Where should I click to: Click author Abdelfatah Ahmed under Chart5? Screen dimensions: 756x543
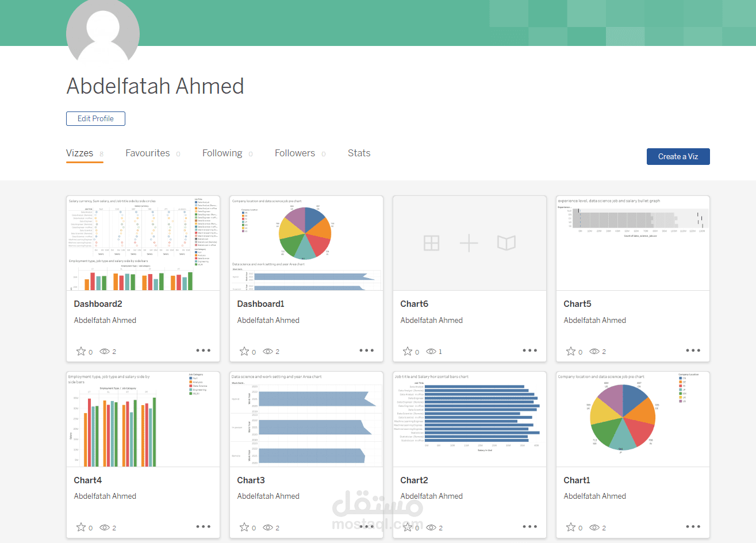coord(594,321)
